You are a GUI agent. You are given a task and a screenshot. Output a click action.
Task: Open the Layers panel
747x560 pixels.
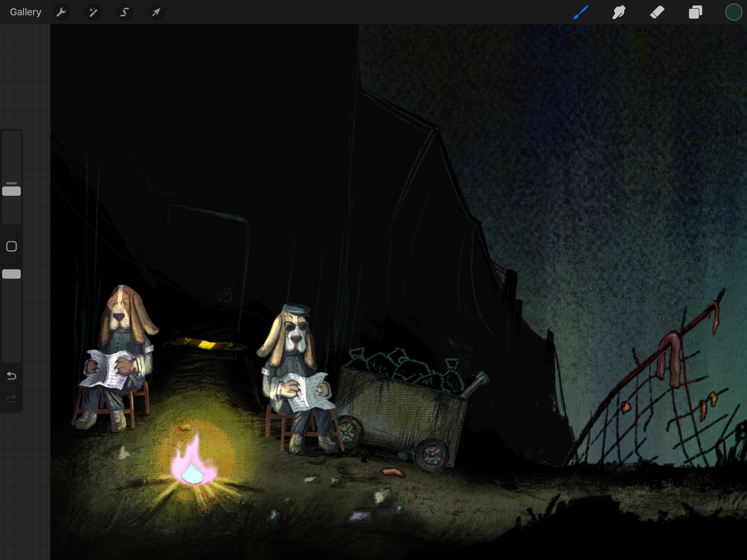(x=695, y=12)
